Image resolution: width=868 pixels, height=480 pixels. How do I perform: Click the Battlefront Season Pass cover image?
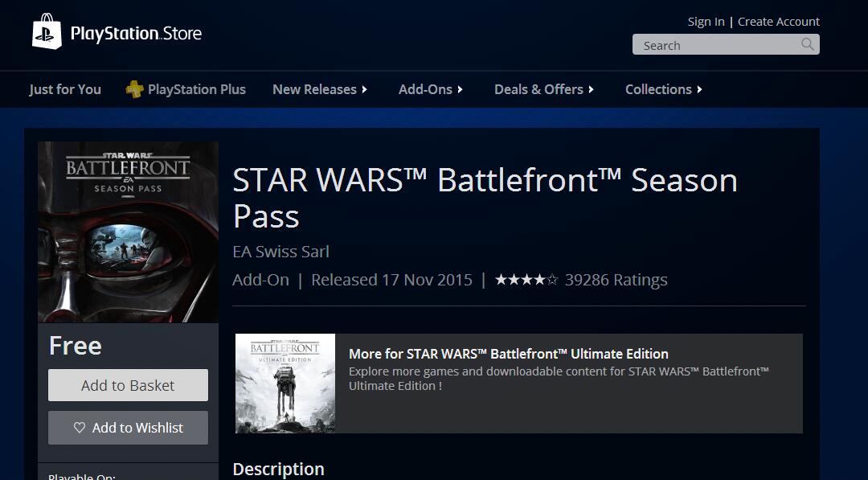pyautogui.click(x=128, y=232)
